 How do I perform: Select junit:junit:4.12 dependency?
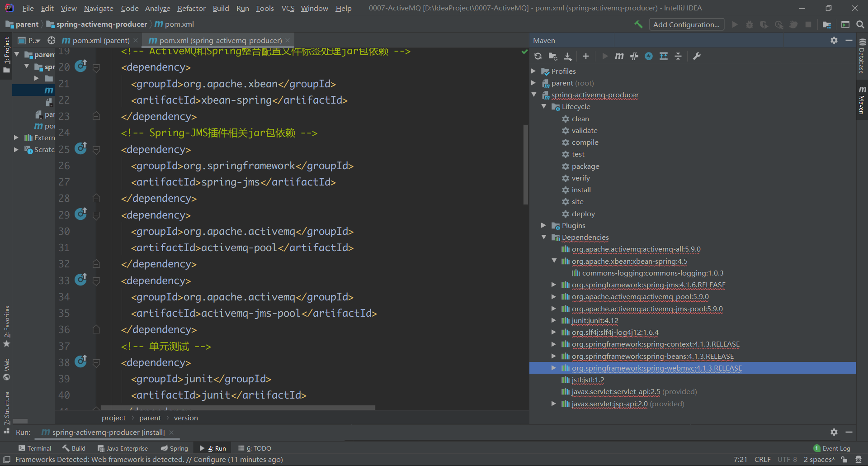tap(594, 320)
